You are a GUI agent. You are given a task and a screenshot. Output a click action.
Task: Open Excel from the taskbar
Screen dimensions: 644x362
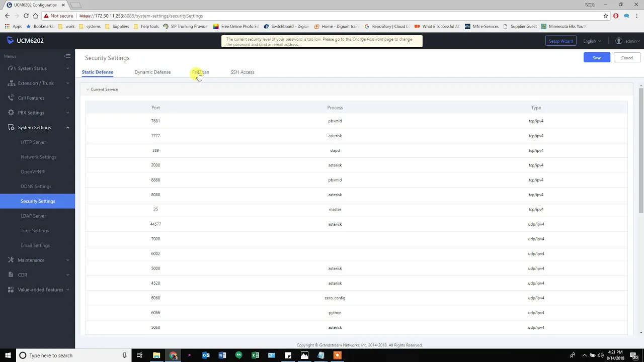(255, 355)
